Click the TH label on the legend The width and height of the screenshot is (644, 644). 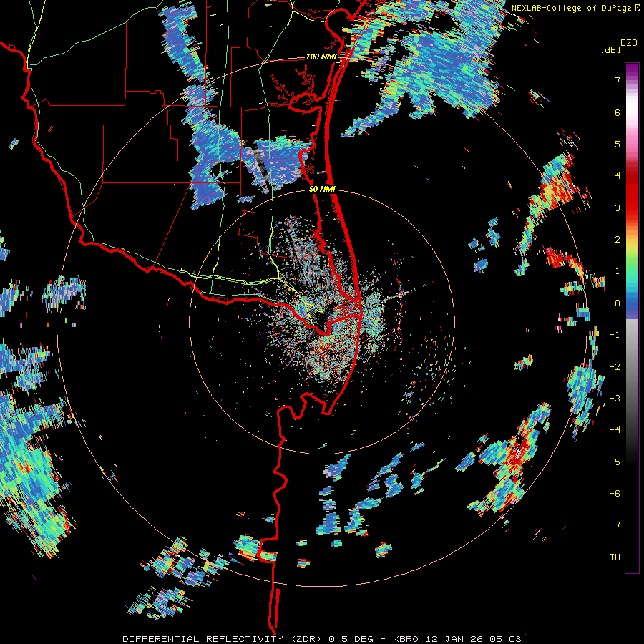(x=615, y=557)
